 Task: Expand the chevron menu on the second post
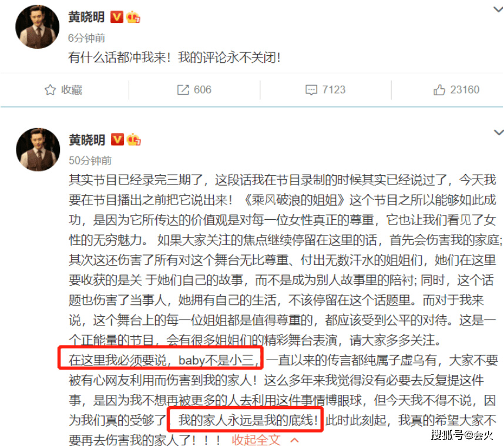pyautogui.click(x=499, y=132)
